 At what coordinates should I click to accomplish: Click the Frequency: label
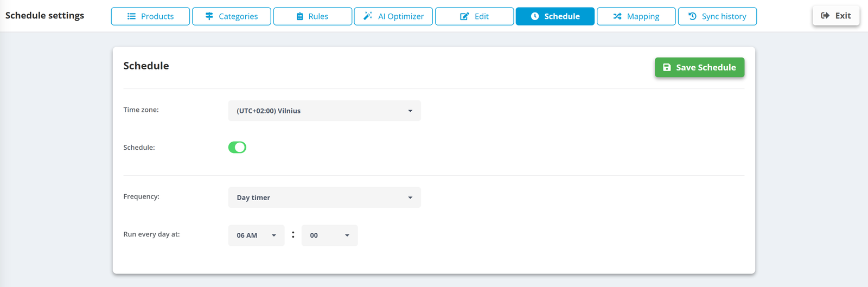[x=142, y=196]
